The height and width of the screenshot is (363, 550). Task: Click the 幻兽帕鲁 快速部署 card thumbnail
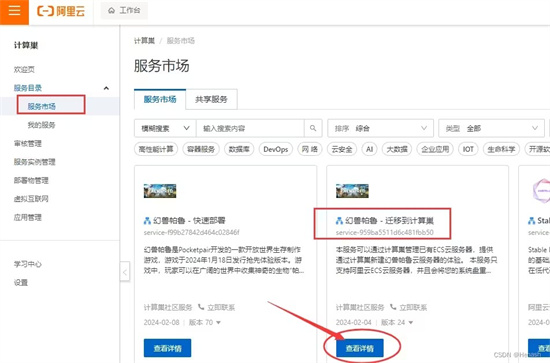(160, 191)
